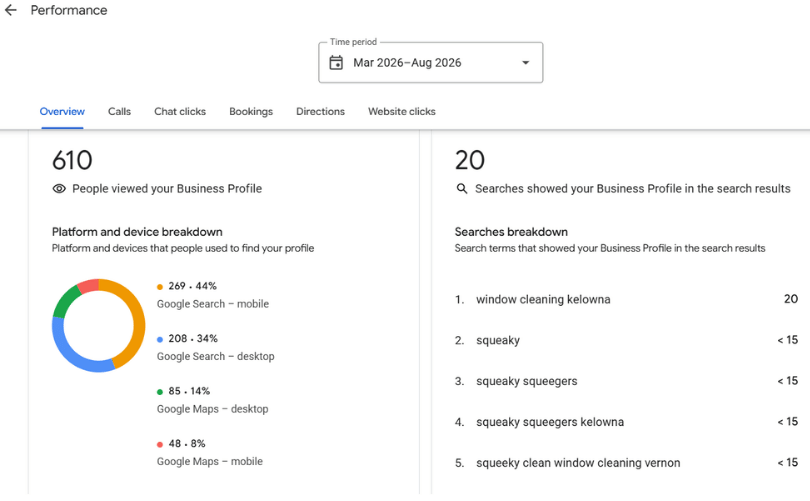810x501 pixels.
Task: Open the Chat clicks tab
Action: pos(180,112)
